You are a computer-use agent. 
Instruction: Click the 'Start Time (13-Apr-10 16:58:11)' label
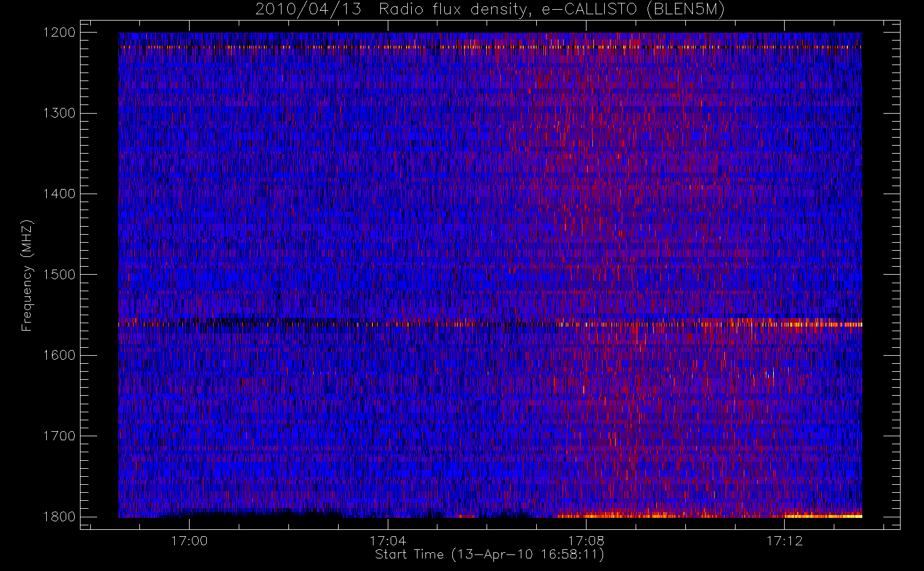489,554
